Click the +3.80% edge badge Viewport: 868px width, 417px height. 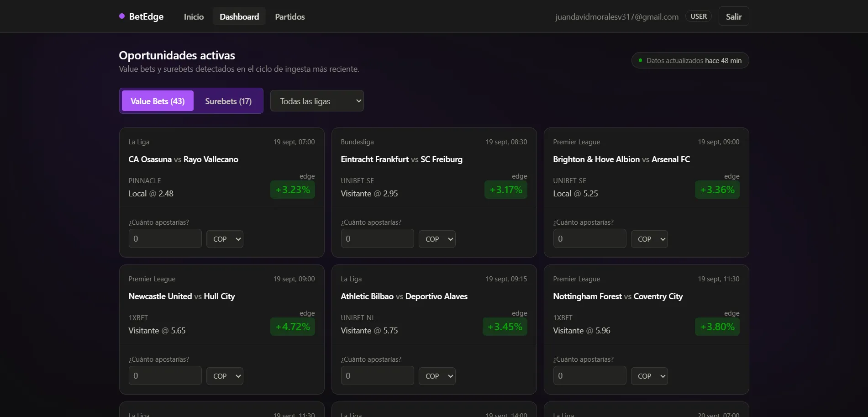pyautogui.click(x=717, y=327)
